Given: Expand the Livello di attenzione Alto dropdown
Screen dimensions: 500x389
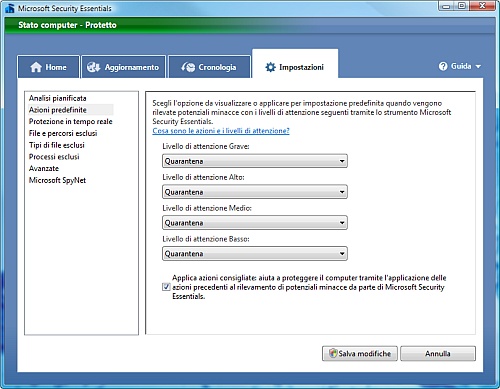Looking at the screenshot, I should [x=255, y=192].
